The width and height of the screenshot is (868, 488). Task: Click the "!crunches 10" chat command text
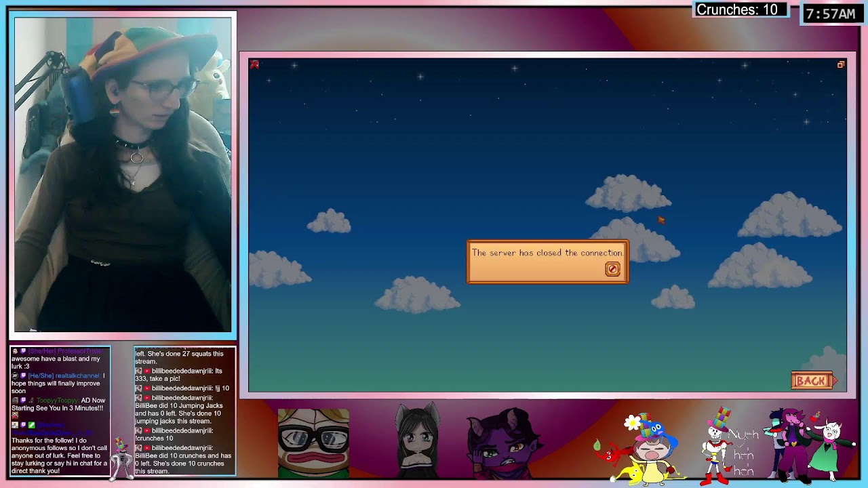point(155,439)
